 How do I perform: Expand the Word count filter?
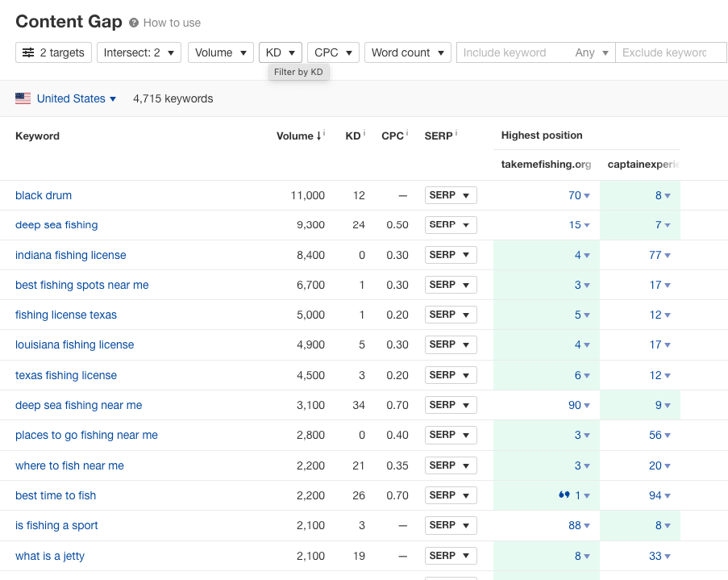[407, 52]
